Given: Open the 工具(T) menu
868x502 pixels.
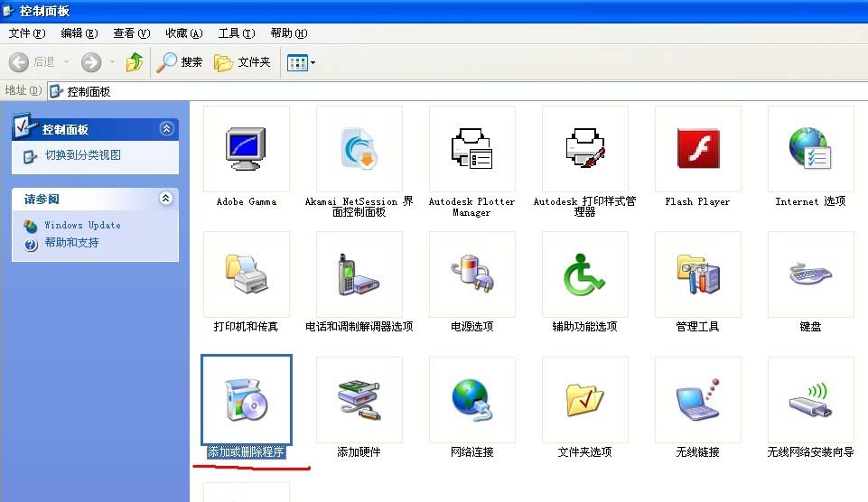Looking at the screenshot, I should (x=237, y=33).
